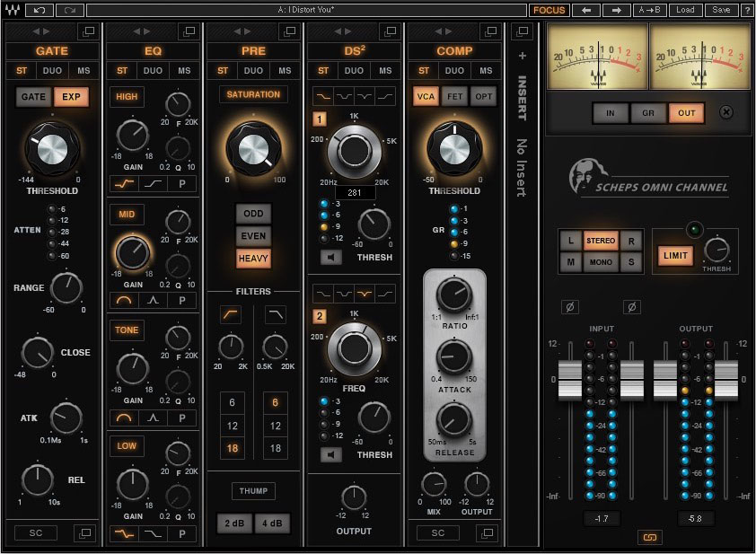Go to next preset with right arrow
Viewport: 756px width, 554px height.
click(616, 10)
